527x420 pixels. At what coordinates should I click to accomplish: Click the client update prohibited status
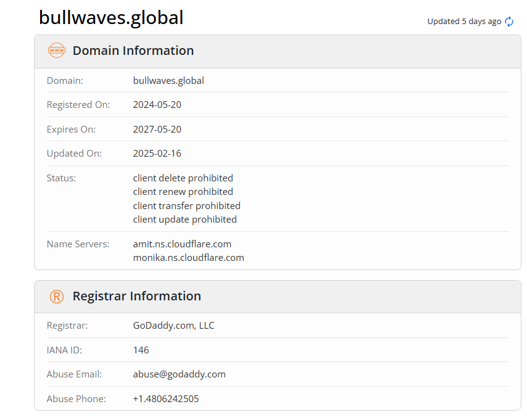pyautogui.click(x=185, y=220)
